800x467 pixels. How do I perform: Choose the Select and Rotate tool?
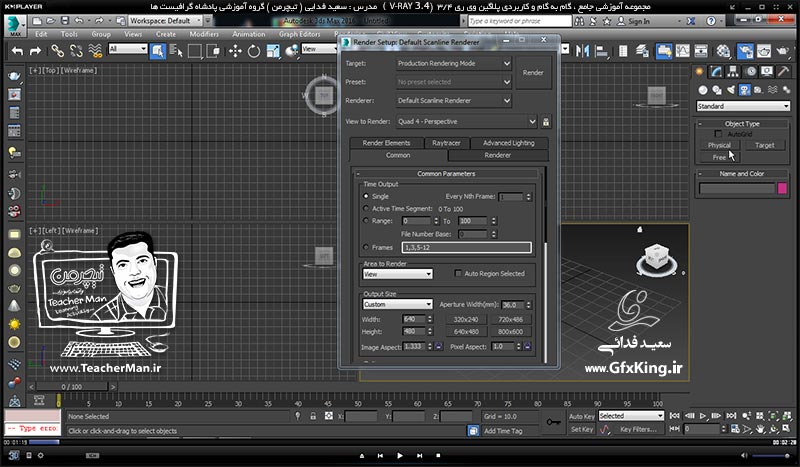tap(254, 51)
